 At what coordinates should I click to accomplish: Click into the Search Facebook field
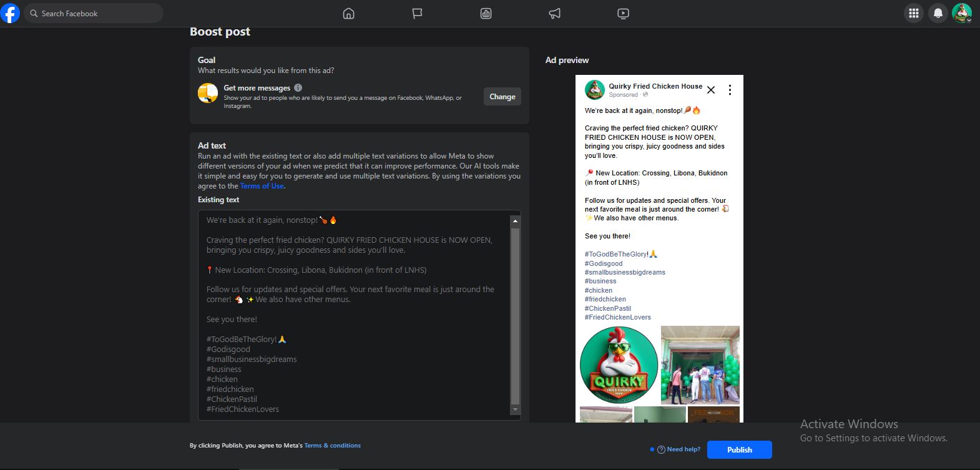(94, 13)
